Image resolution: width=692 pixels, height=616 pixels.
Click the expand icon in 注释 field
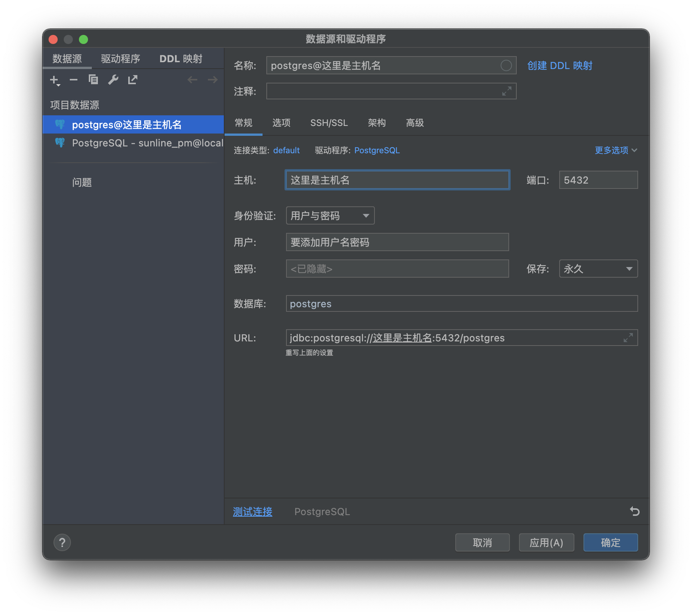(x=506, y=91)
